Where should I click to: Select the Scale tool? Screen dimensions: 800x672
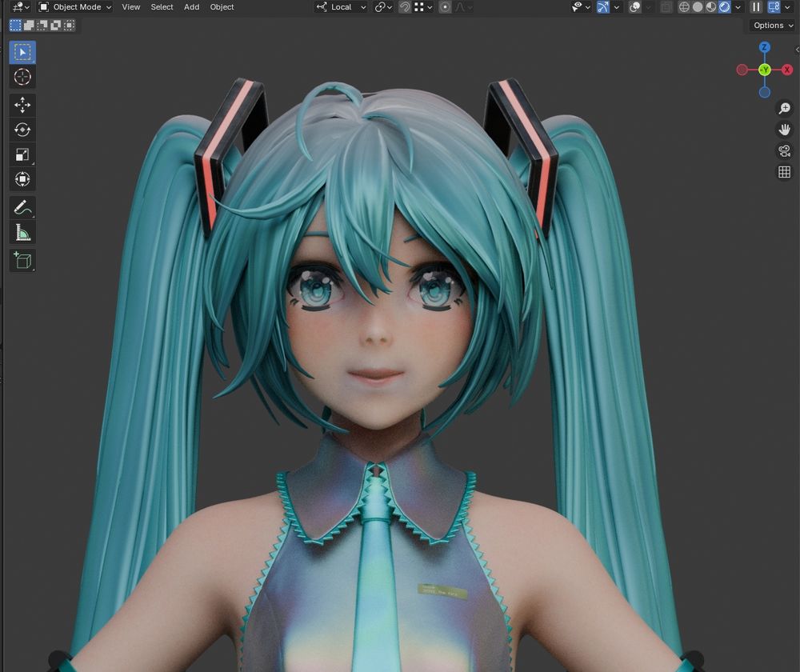click(22, 154)
